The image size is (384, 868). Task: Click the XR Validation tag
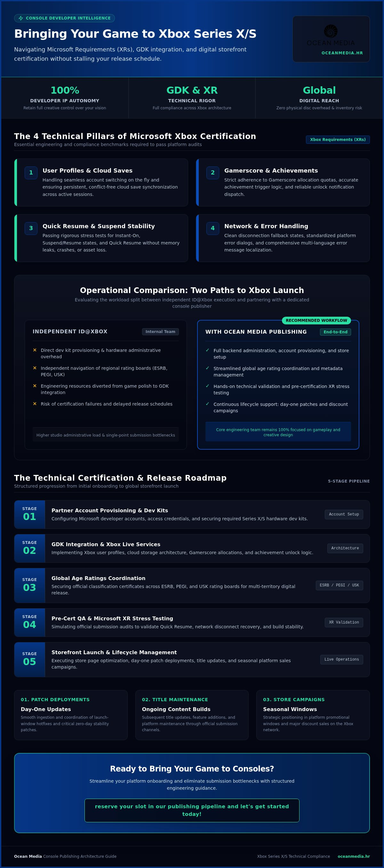click(344, 622)
